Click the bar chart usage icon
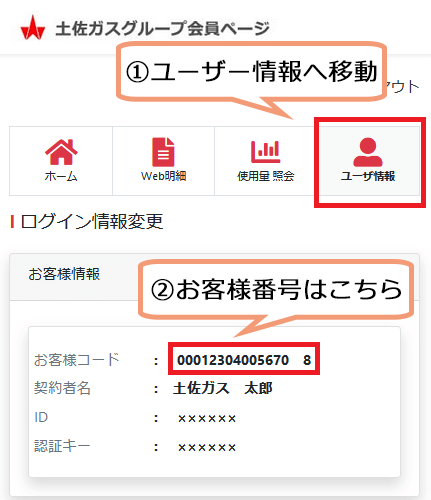The height and width of the screenshot is (500, 431). (x=266, y=152)
